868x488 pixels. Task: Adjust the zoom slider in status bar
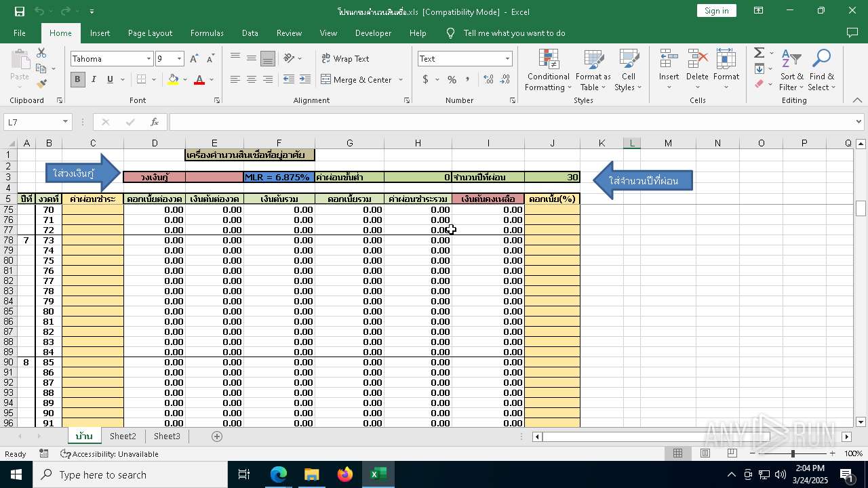pyautogui.click(x=792, y=453)
